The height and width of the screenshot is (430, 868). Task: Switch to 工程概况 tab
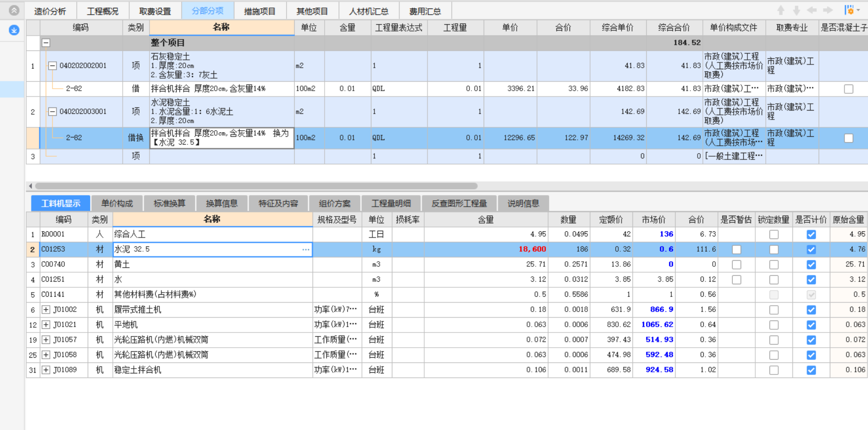point(103,11)
